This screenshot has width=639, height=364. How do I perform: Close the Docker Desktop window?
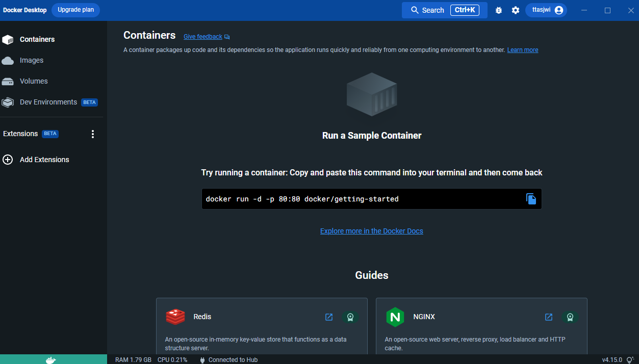coord(631,10)
